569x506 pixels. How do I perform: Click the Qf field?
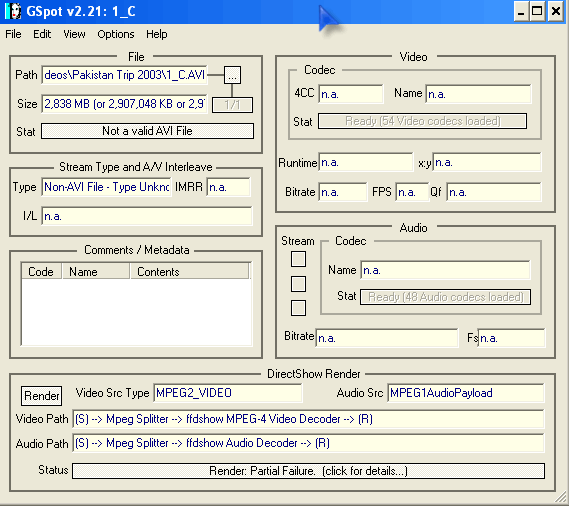point(494,192)
